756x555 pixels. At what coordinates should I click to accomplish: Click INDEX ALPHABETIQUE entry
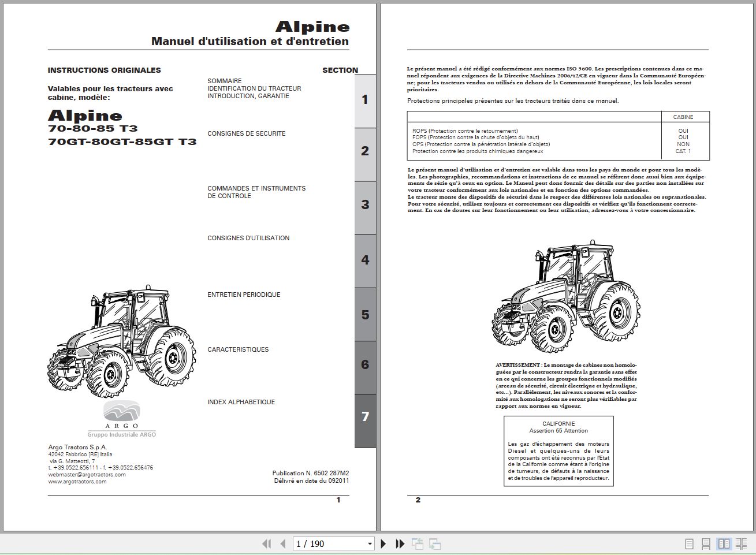(x=241, y=402)
